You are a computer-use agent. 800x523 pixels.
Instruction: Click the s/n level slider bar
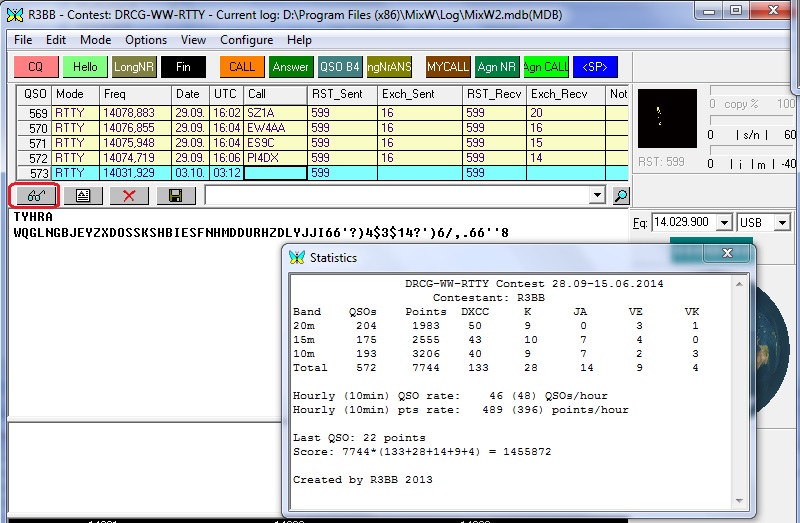pos(750,119)
